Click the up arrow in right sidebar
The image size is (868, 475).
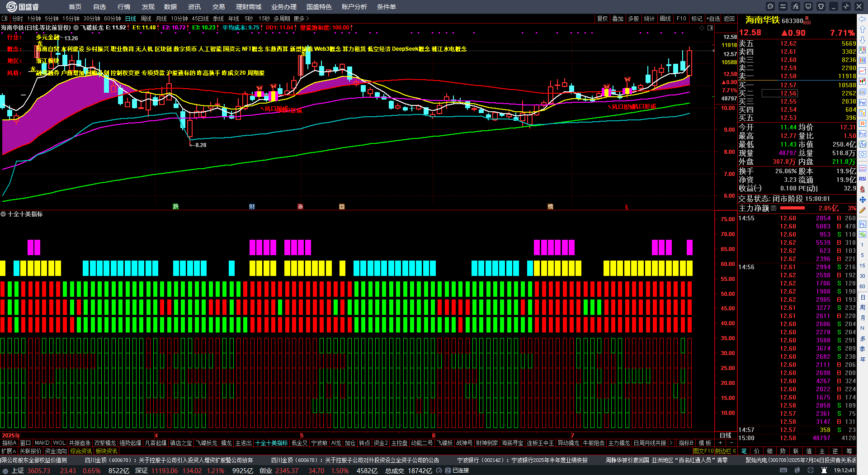863,29
